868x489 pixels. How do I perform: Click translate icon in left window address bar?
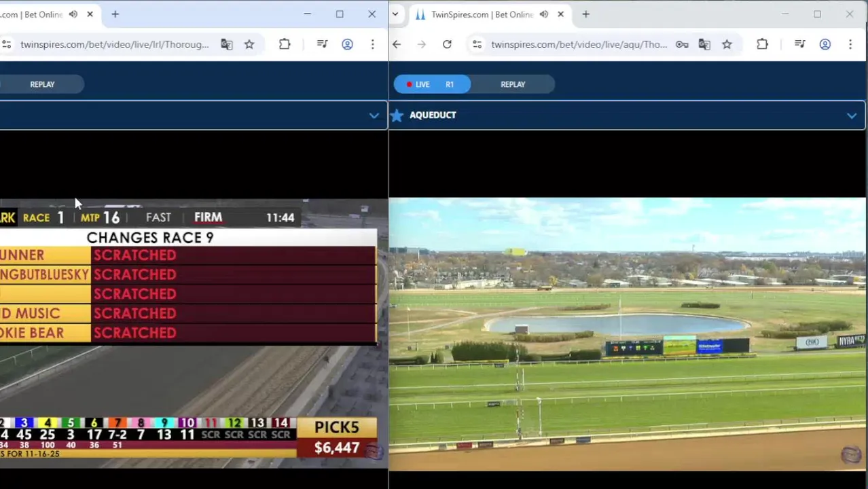tap(226, 44)
